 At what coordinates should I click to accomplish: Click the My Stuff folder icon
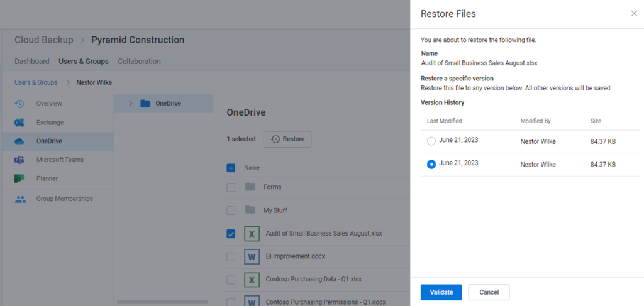(250, 210)
